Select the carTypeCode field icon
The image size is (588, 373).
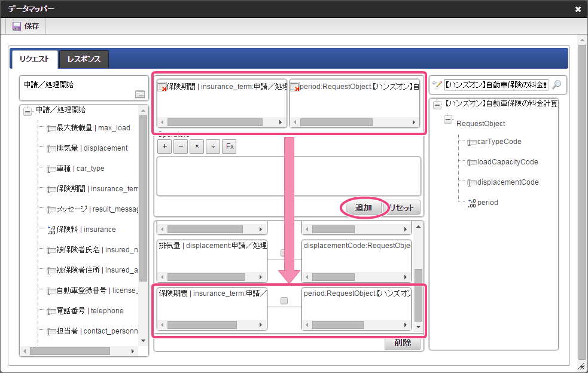(x=472, y=142)
